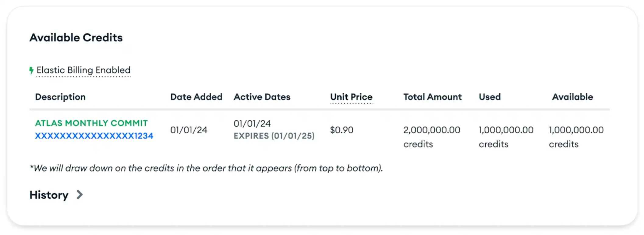This screenshot has height=235, width=644.
Task: Click the Available column header
Action: click(572, 97)
